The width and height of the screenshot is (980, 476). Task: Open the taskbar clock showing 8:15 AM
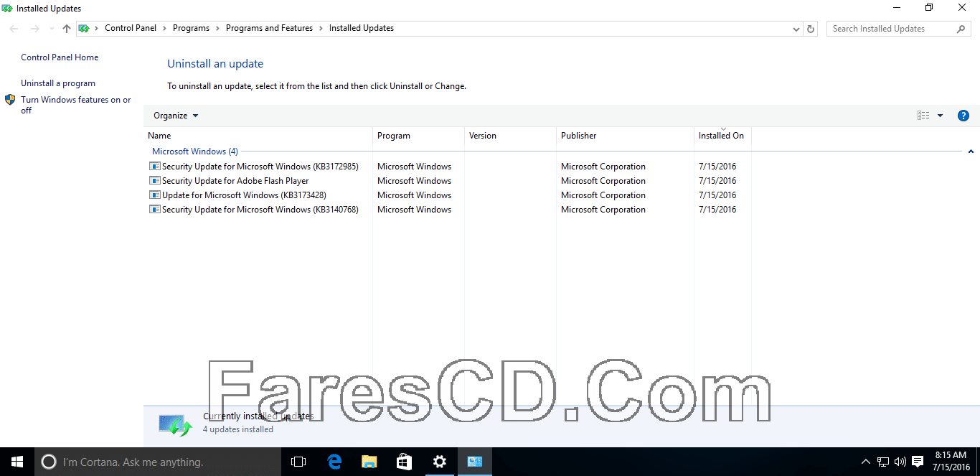pyautogui.click(x=951, y=462)
